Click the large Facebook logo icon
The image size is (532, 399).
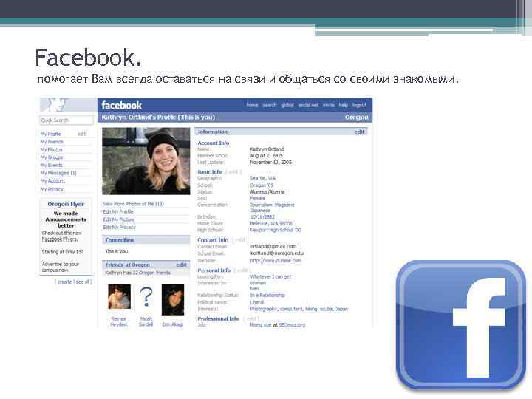(x=461, y=324)
